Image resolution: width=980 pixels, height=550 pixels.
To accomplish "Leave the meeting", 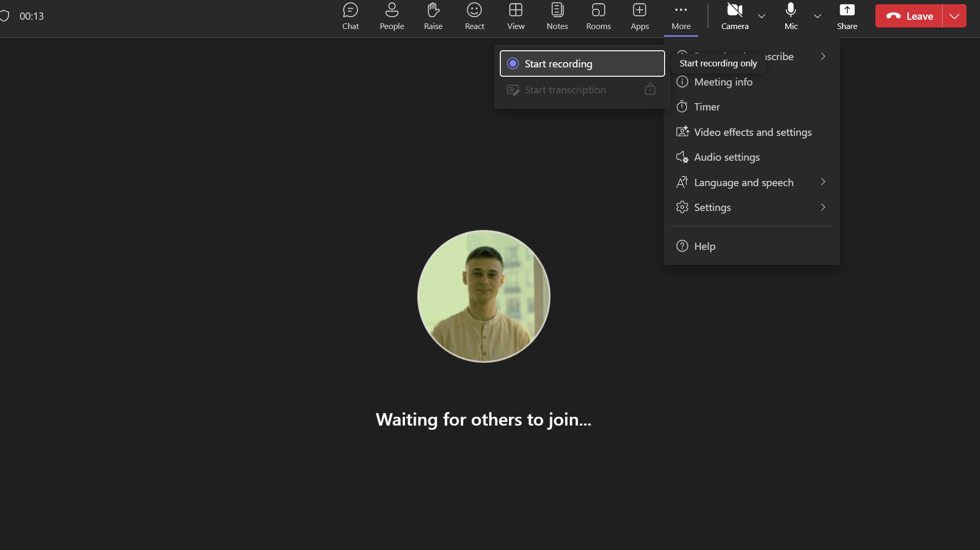I will pos(910,16).
